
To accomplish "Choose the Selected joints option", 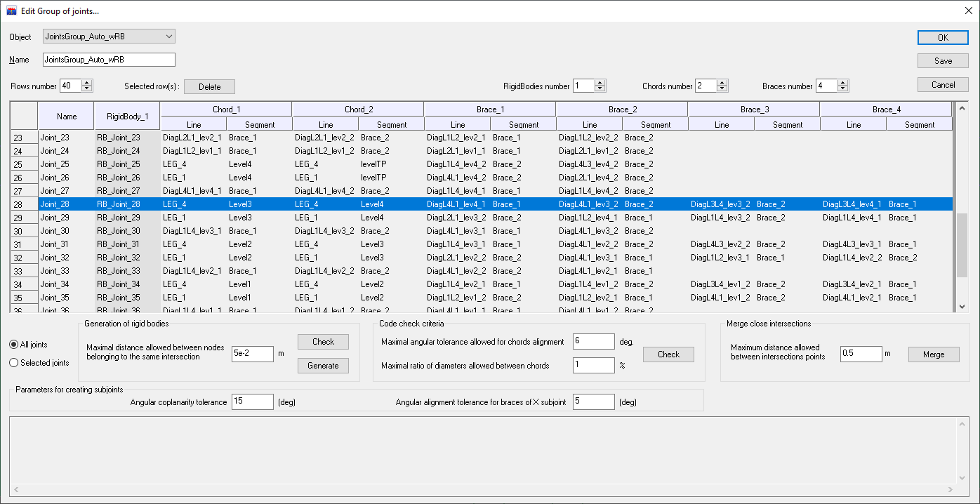I will tap(14, 363).
